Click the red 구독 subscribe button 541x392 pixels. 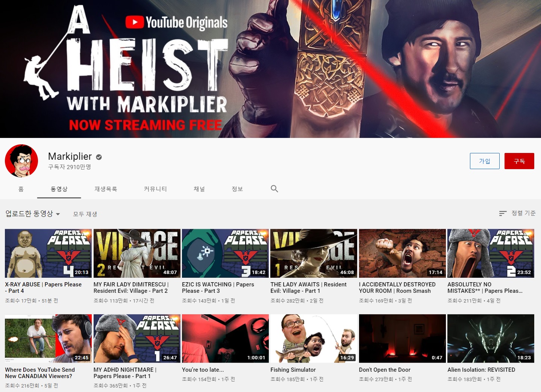pyautogui.click(x=519, y=161)
